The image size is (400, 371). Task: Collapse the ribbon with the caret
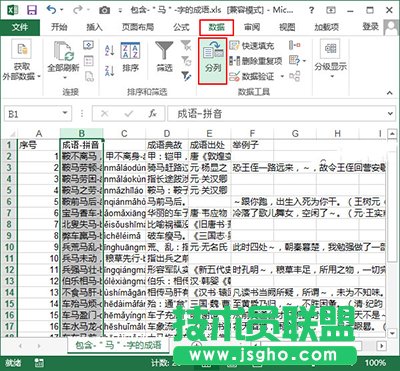tap(389, 93)
